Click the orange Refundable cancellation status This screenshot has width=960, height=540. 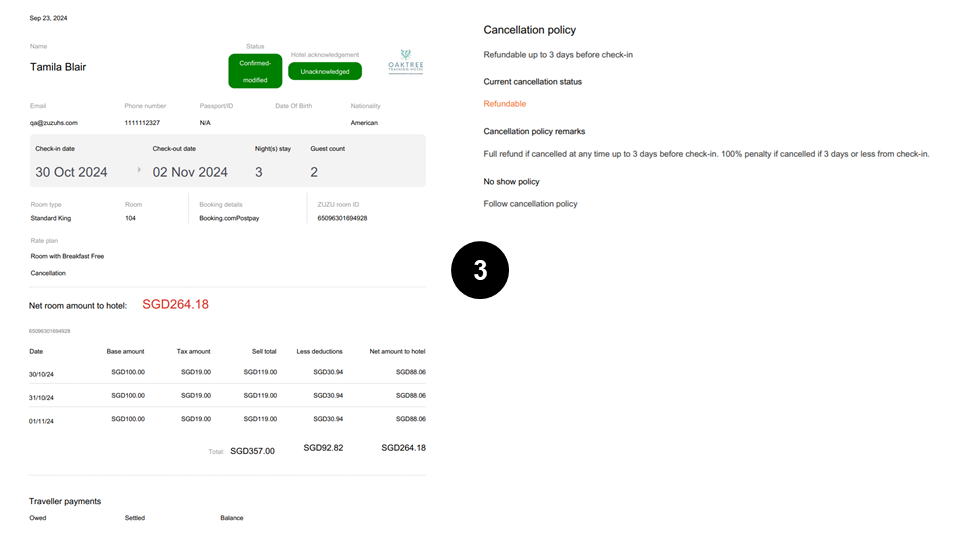pos(504,103)
